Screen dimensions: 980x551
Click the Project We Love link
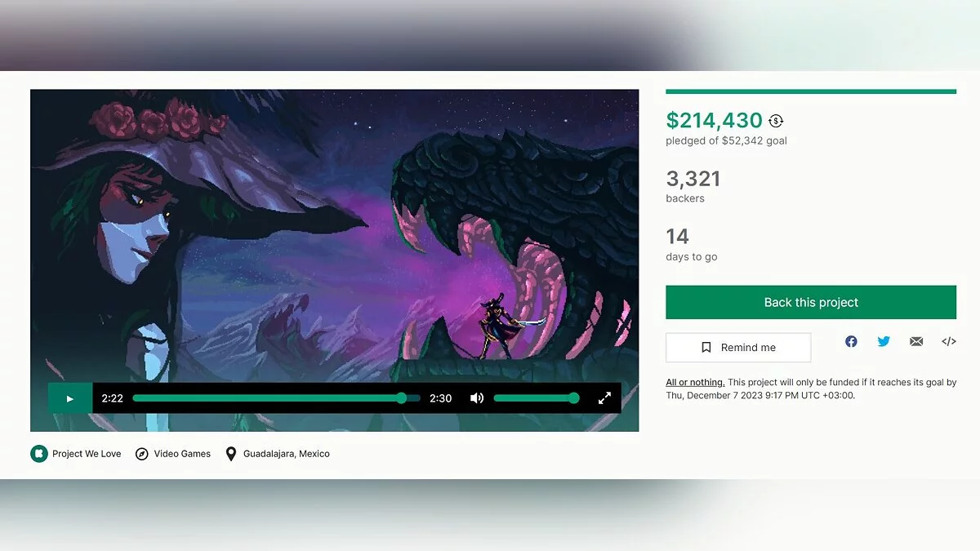pos(87,454)
